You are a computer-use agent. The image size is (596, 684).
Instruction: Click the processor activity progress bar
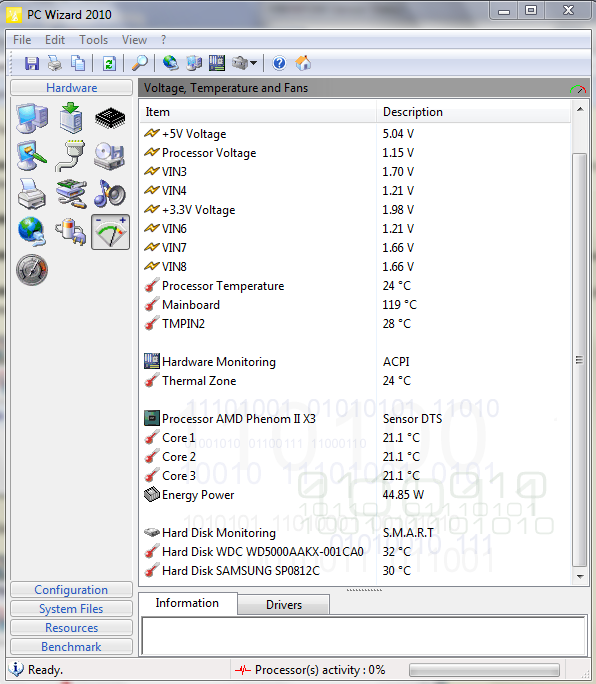(x=484, y=670)
